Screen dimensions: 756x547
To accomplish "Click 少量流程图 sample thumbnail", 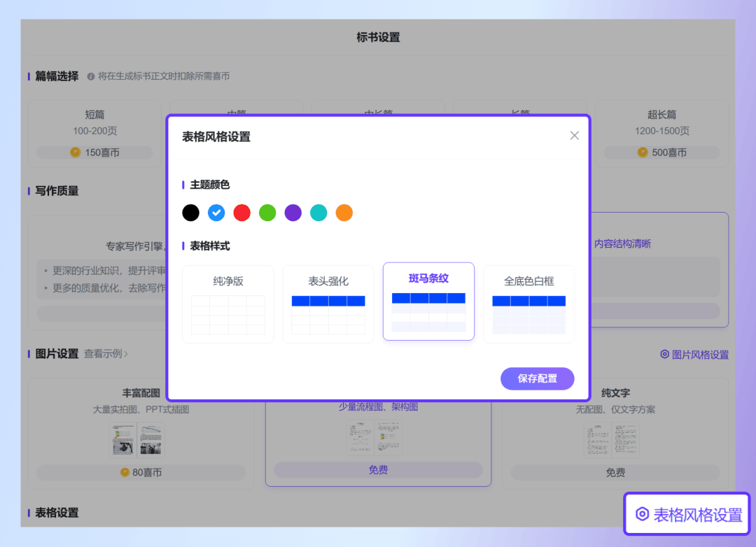I will coord(374,437).
